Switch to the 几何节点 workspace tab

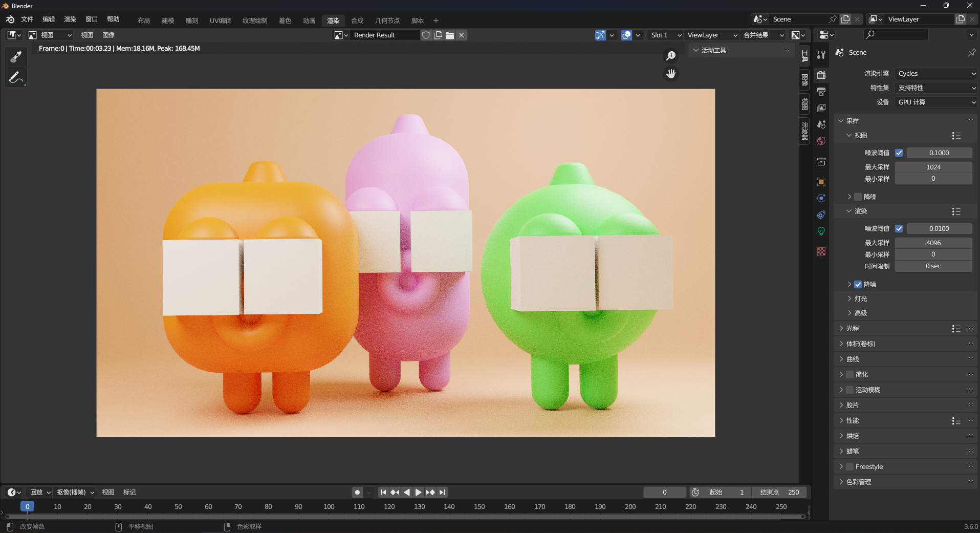coord(387,20)
